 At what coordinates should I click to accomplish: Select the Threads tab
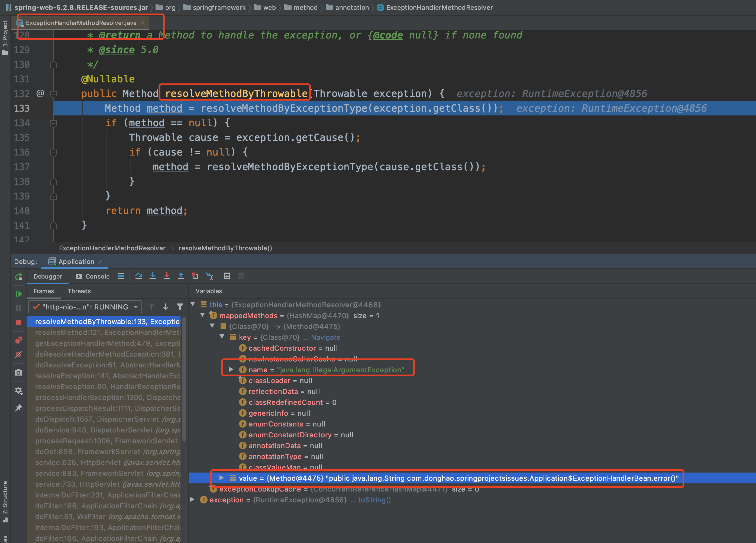coord(79,291)
